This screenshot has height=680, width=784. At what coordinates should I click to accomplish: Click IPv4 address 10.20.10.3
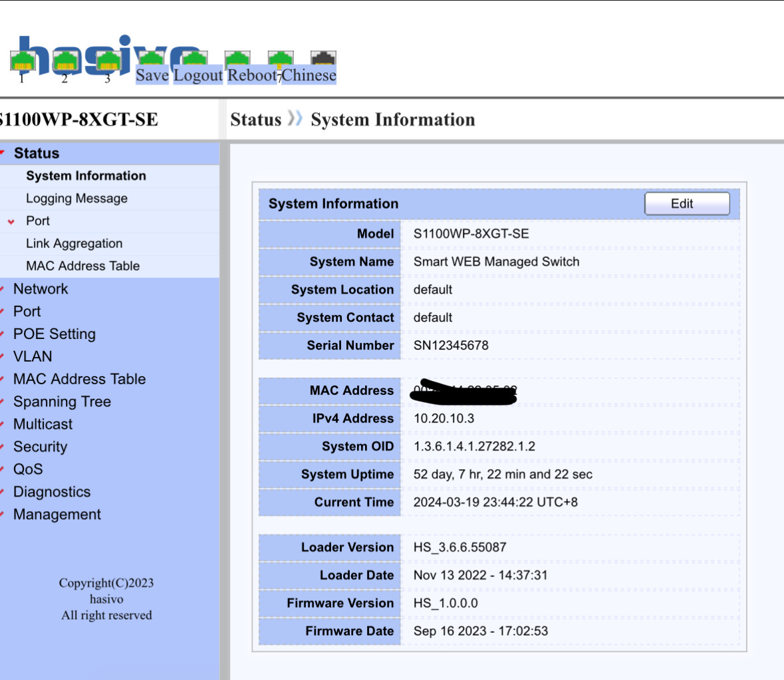pos(444,418)
